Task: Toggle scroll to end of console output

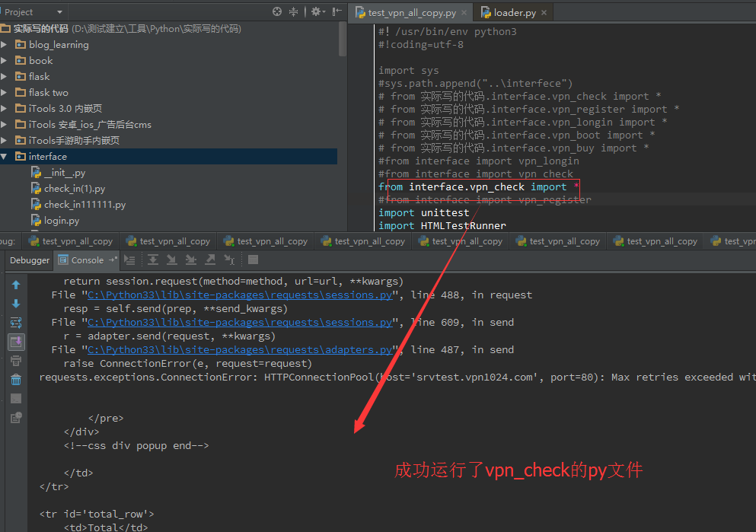Action: pyautogui.click(x=16, y=342)
